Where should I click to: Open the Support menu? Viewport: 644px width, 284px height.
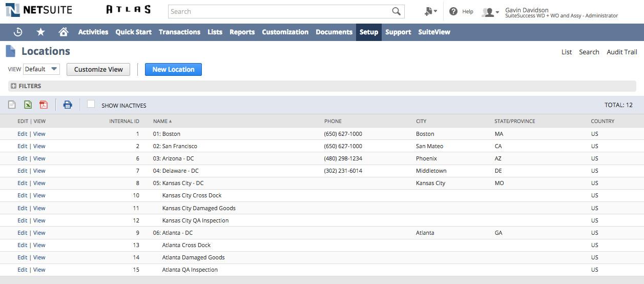(398, 32)
